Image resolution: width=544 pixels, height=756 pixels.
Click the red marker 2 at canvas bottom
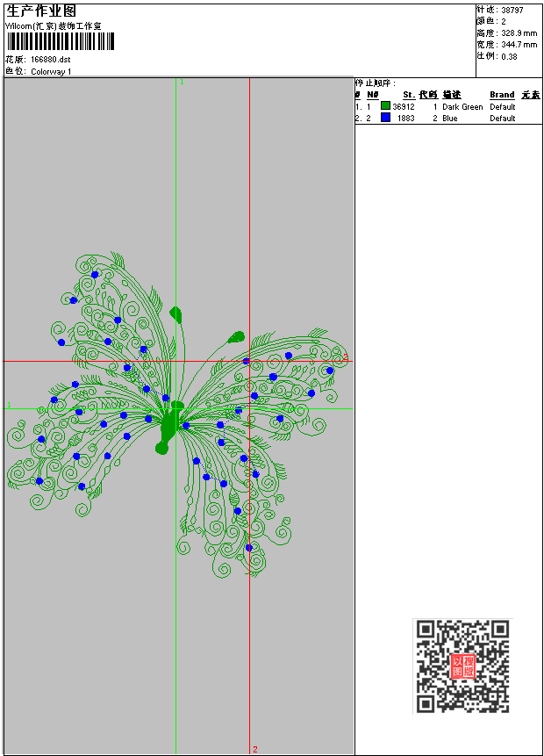(255, 749)
